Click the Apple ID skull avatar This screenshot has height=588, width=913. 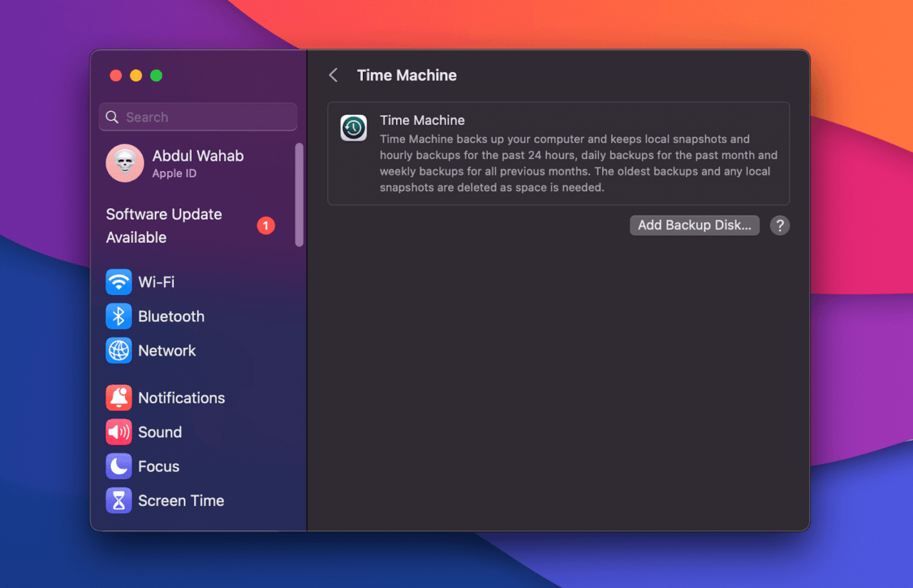click(125, 163)
